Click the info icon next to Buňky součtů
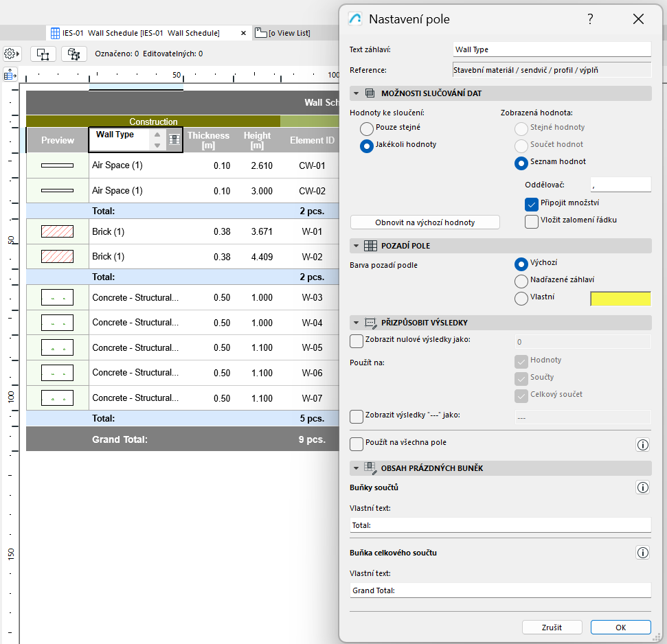Screen dimensions: 667x644 [x=642, y=487]
